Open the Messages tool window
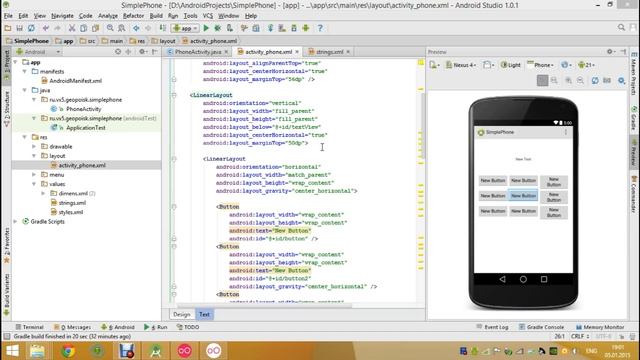Viewport: 640px width, 360px height. [x=72, y=327]
